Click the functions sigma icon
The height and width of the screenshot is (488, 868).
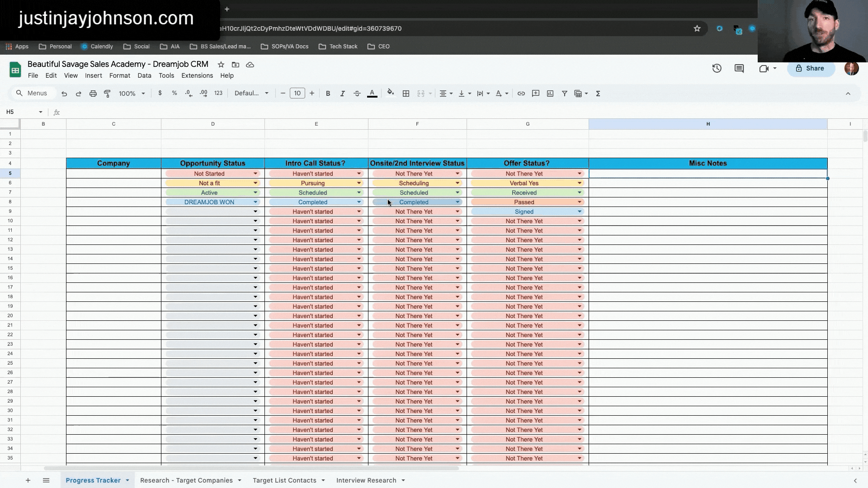point(598,94)
